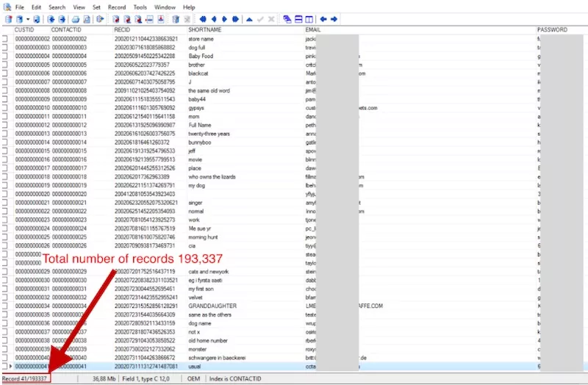Open the File menu
Screen dimensions: 588x385
click(x=20, y=7)
